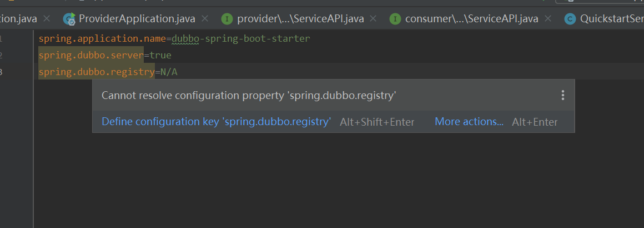Click the 'Cannot resolve configuration property' message
This screenshot has height=228, width=644.
249,96
